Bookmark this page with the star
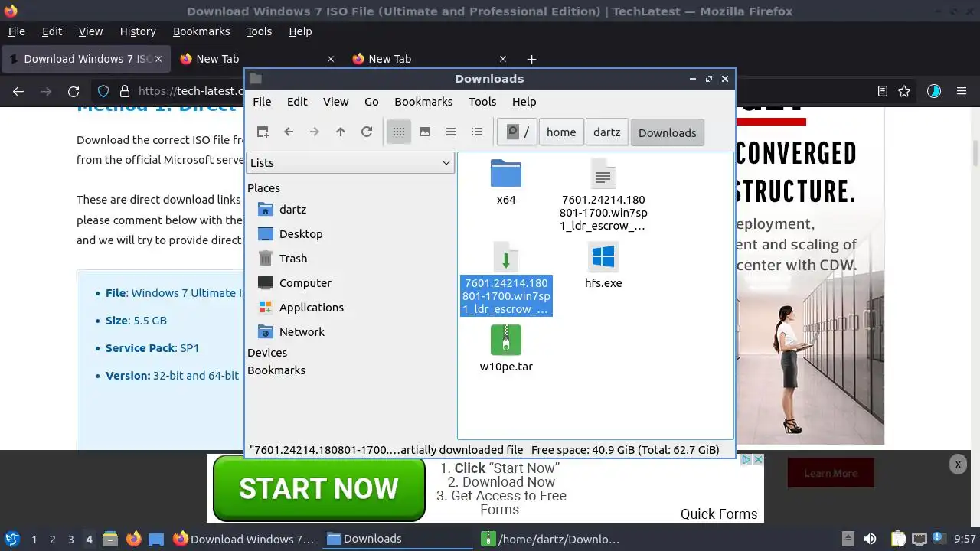 pos(904,91)
